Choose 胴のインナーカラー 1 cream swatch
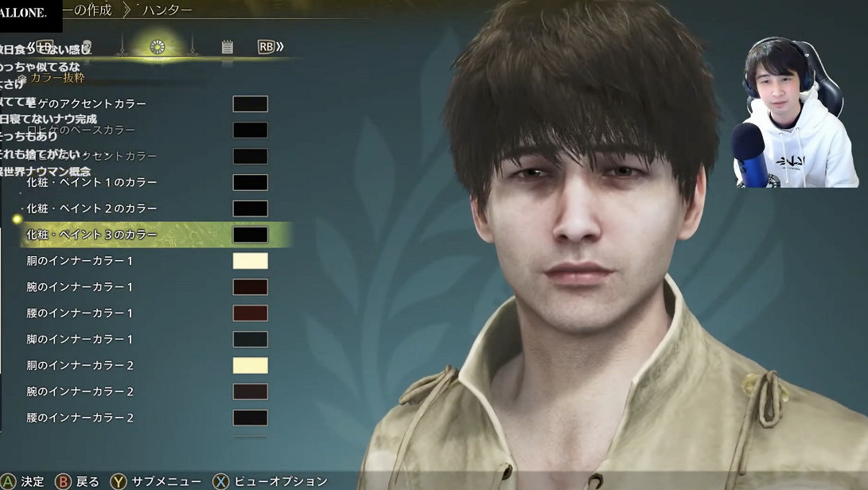868x490 pixels. pyautogui.click(x=250, y=261)
